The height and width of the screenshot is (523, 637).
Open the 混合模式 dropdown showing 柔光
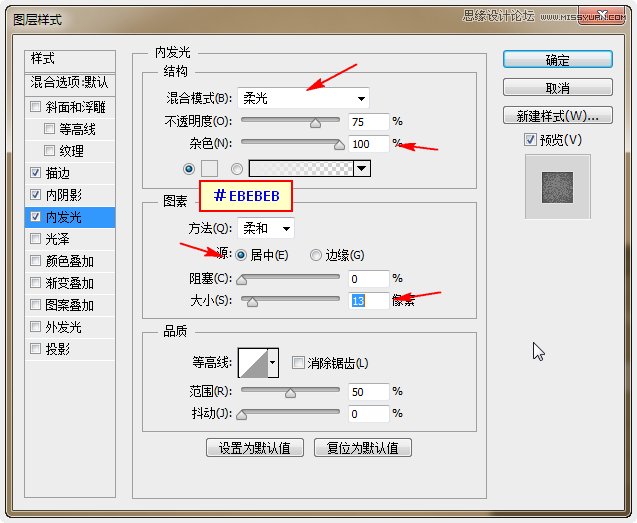click(303, 98)
